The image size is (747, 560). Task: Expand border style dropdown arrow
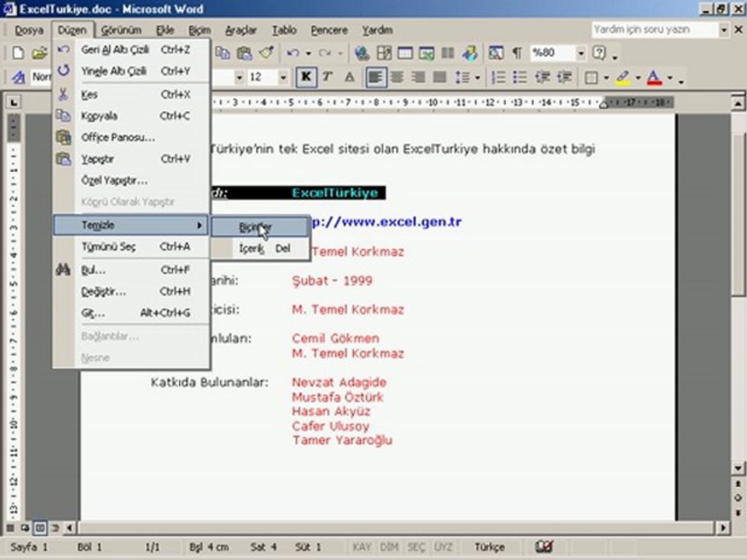coord(606,78)
